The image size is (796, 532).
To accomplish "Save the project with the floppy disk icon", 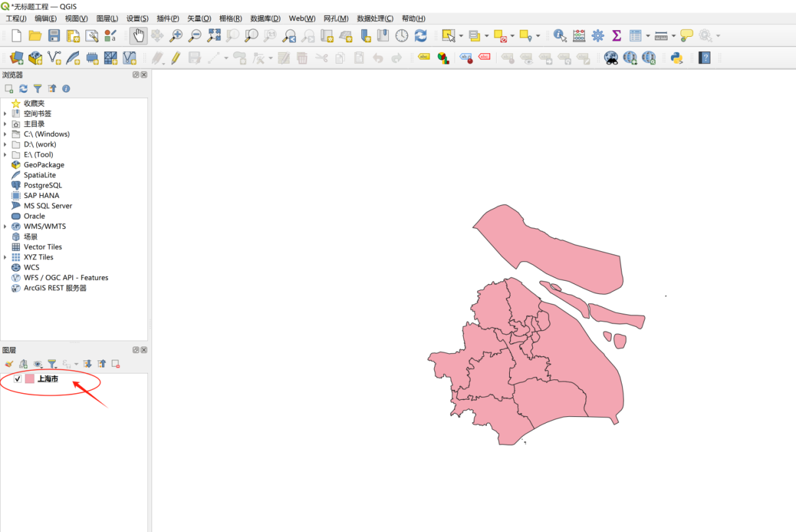I will [54, 36].
